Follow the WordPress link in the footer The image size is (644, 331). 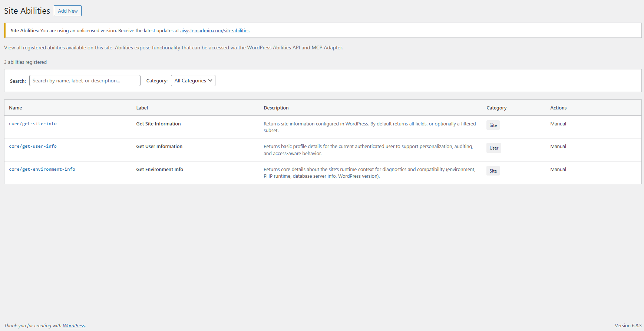click(x=74, y=326)
